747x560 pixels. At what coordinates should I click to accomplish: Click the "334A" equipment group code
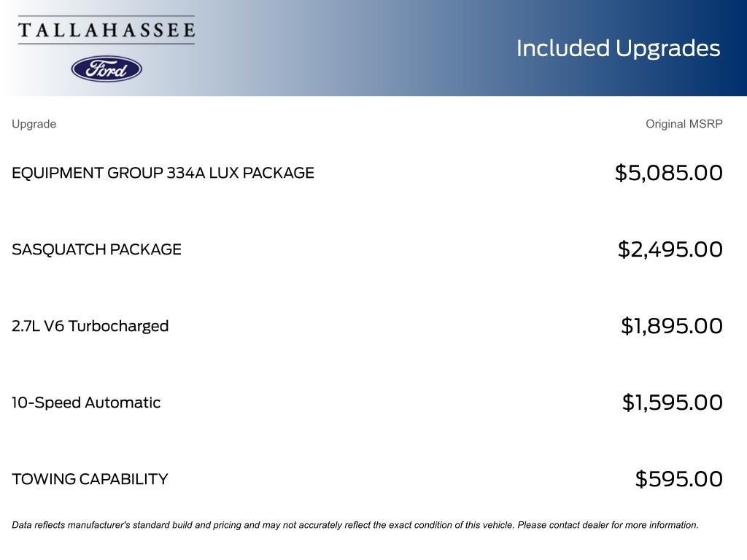click(185, 173)
